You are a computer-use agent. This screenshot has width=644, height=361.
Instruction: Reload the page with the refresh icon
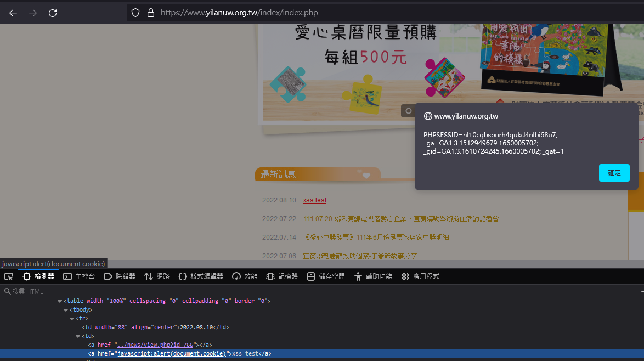click(x=53, y=13)
